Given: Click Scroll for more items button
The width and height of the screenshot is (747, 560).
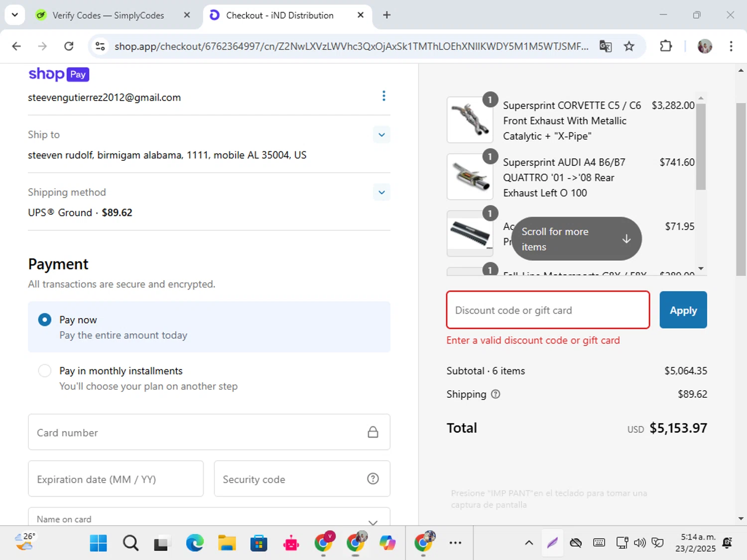Looking at the screenshot, I should (x=576, y=239).
